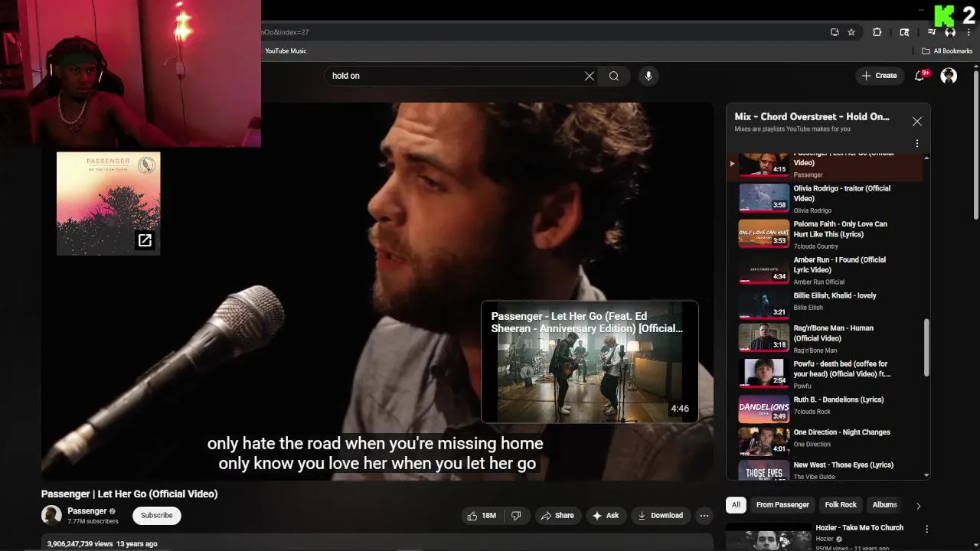Click the 'hold on' search field

456,76
